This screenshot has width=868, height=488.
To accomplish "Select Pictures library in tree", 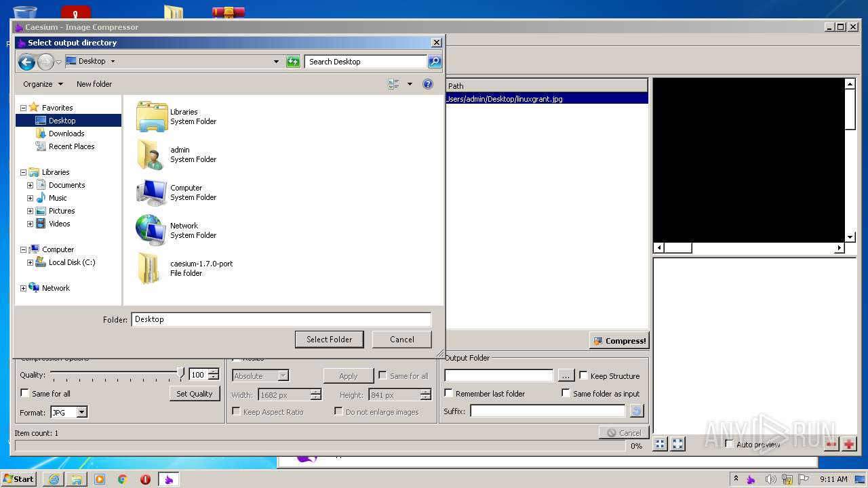I will click(x=61, y=211).
